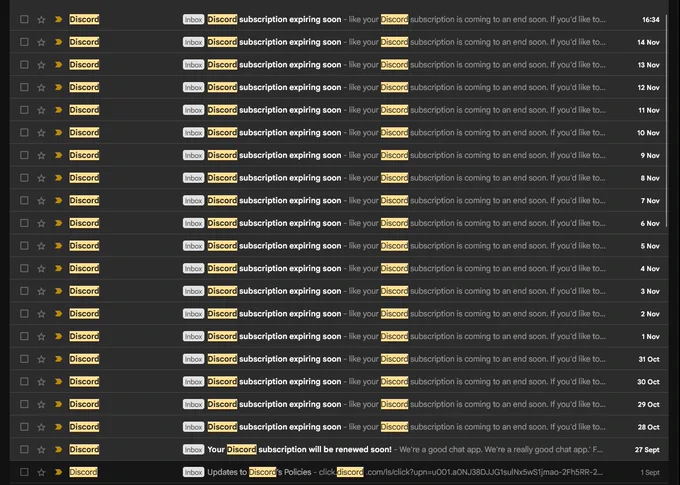
Task: Click the Inbox label on 5 Nov email
Action: point(193,246)
